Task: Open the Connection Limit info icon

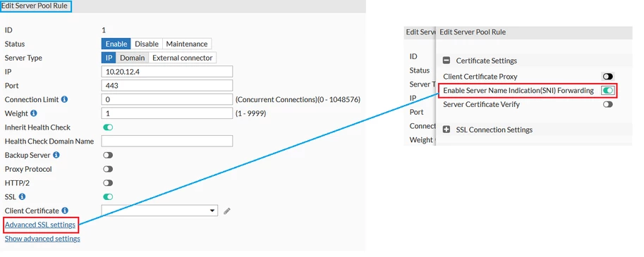Action: (x=64, y=99)
